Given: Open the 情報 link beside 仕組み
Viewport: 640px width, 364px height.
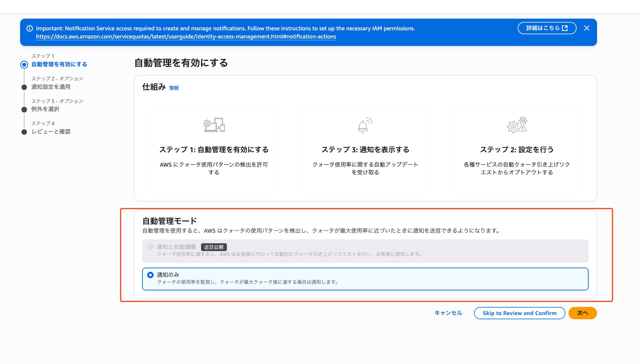Looking at the screenshot, I should coord(174,88).
